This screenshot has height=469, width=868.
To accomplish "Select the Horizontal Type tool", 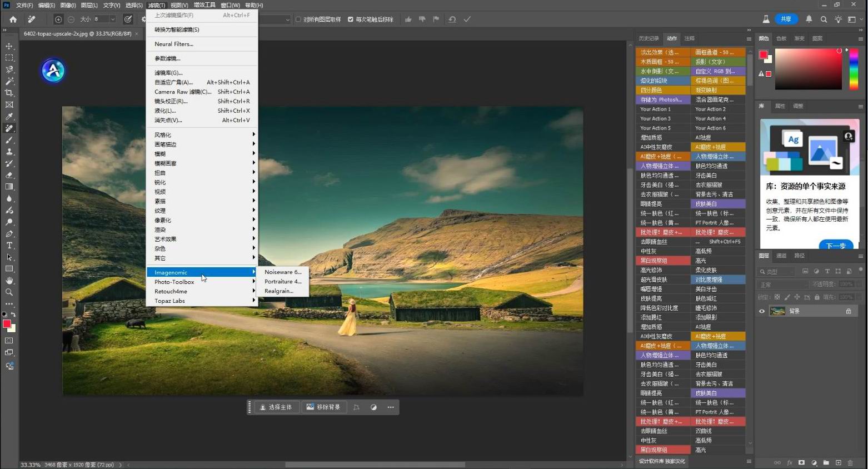I will [x=9, y=245].
